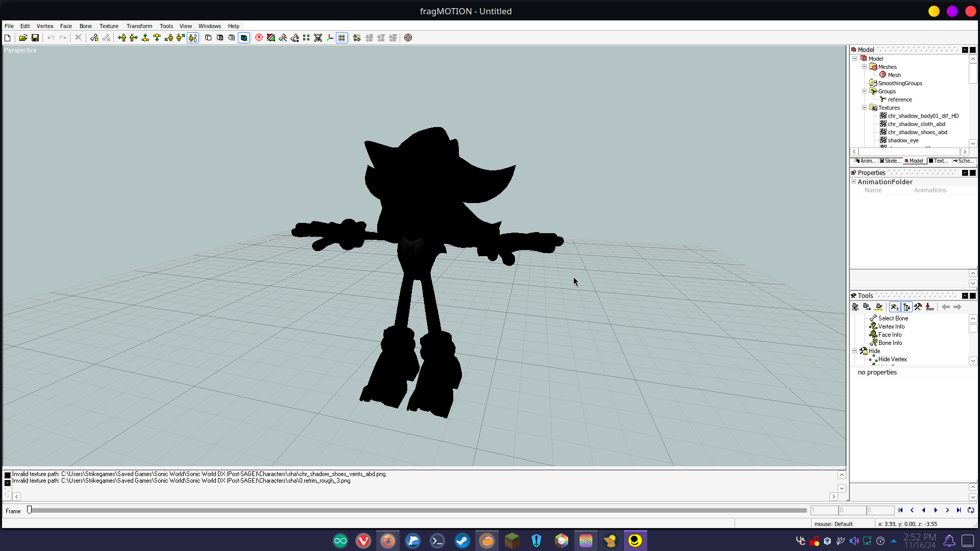Collapse the Textures node in the Model tree
Viewport: 980px width, 551px height.
[x=864, y=108]
